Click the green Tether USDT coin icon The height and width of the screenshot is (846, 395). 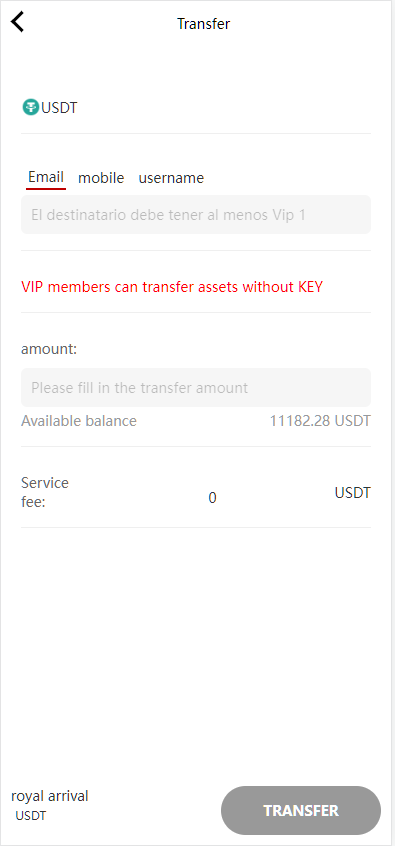31,107
